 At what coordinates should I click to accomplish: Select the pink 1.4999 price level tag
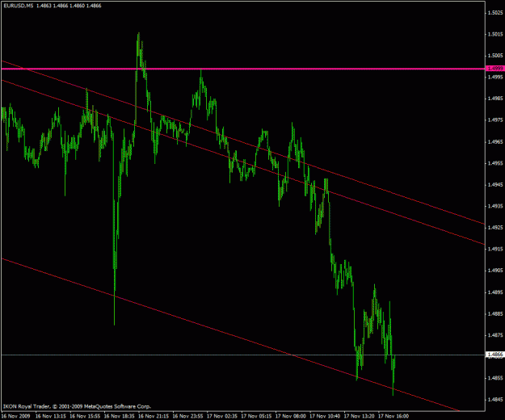494,68
